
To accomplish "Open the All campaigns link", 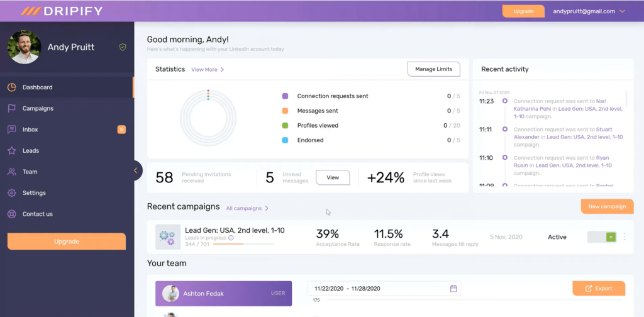I will pos(247,208).
